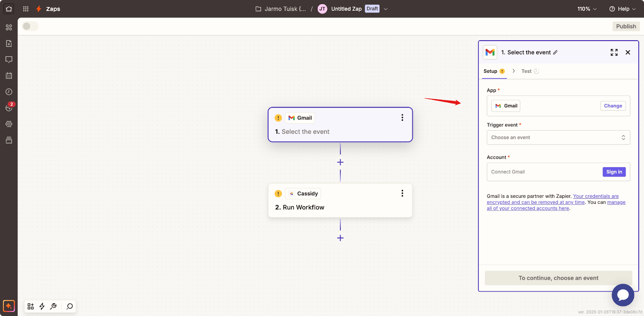The width and height of the screenshot is (644, 316).
Task: Click the Change app button
Action: coord(613,106)
